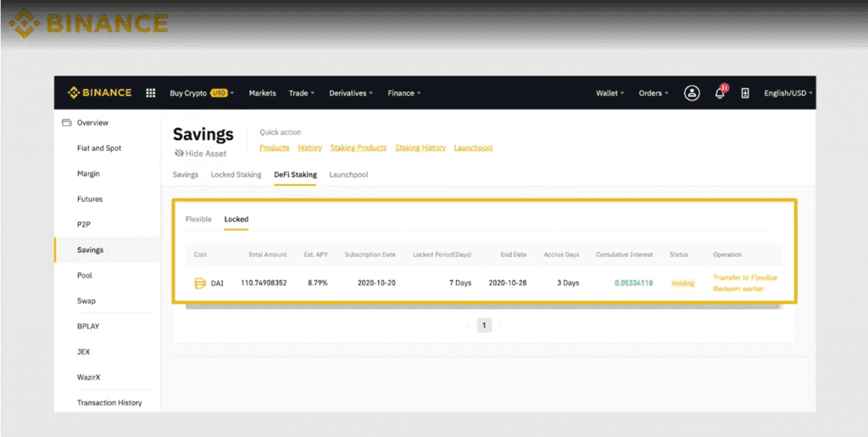The image size is (868, 437).
Task: Click end date 2020-10-28
Action: point(508,283)
